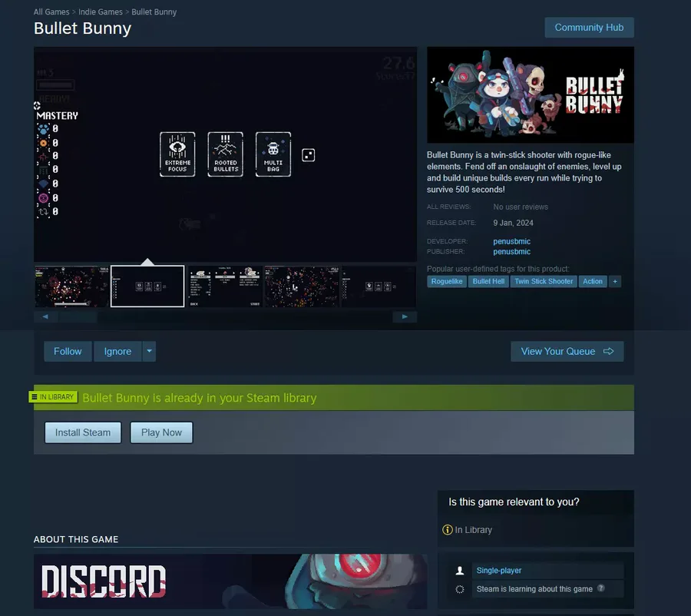Click the release date '9 Jan, 2024'
The image size is (691, 616).
[x=513, y=223]
